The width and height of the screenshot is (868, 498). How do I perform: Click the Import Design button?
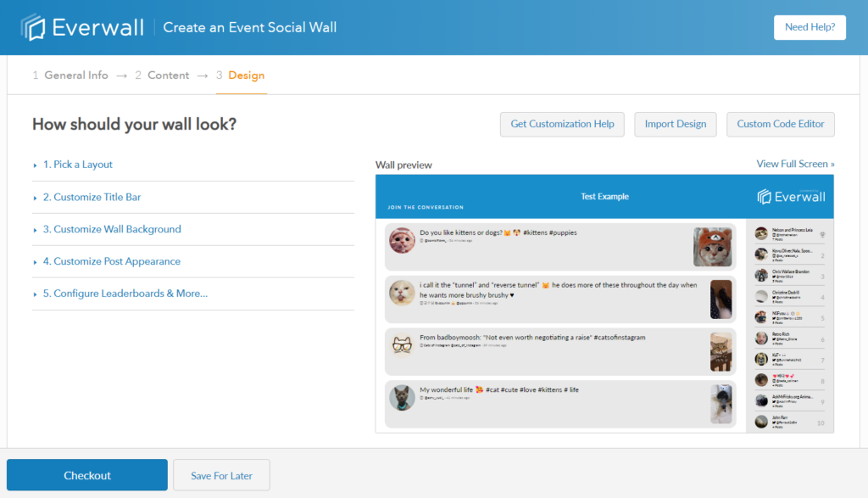676,124
